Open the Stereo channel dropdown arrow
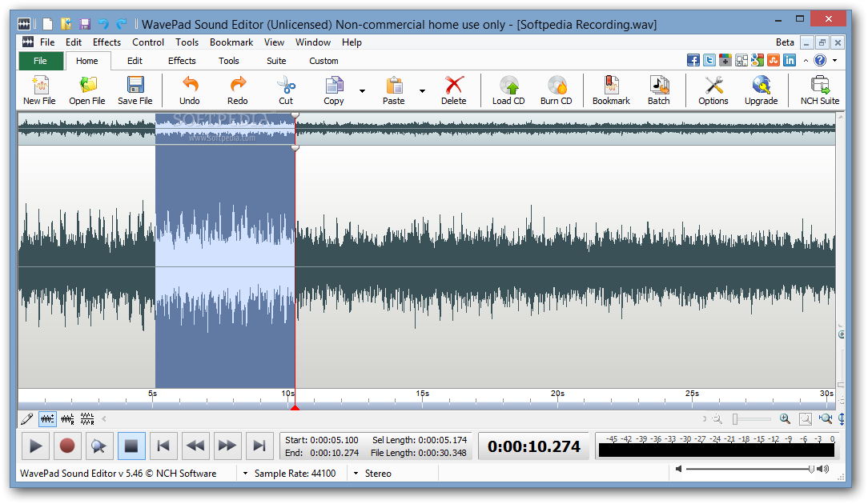The height and width of the screenshot is (504, 868). [x=356, y=473]
